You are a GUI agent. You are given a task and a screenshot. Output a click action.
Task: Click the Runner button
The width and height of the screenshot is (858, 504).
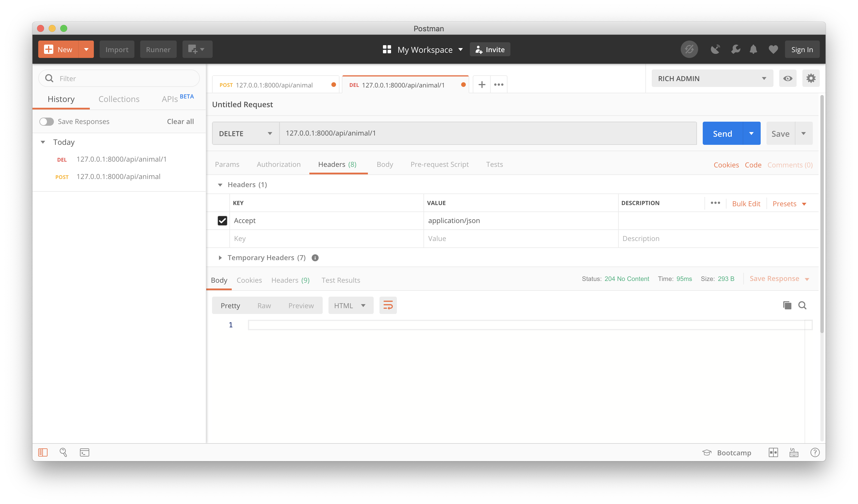(158, 49)
